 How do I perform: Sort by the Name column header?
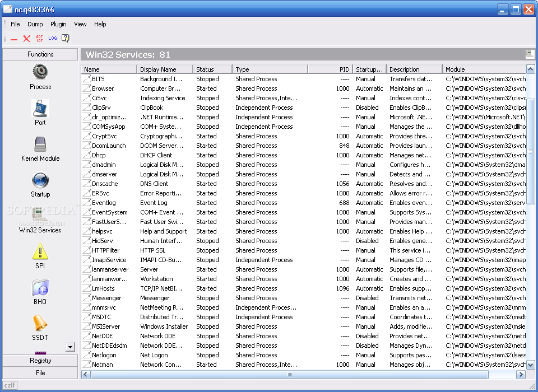[109, 69]
